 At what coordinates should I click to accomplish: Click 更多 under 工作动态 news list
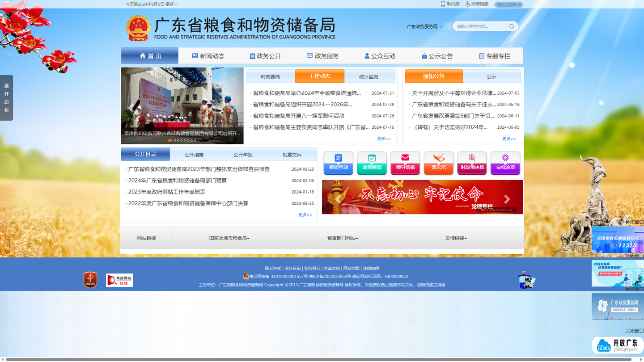[384, 139]
